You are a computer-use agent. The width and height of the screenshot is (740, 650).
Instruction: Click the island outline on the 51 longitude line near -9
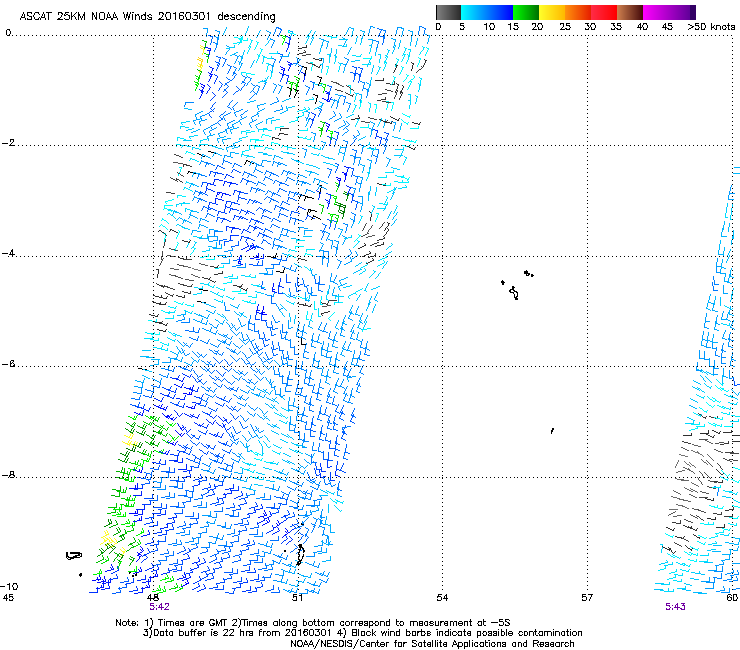coord(300,555)
